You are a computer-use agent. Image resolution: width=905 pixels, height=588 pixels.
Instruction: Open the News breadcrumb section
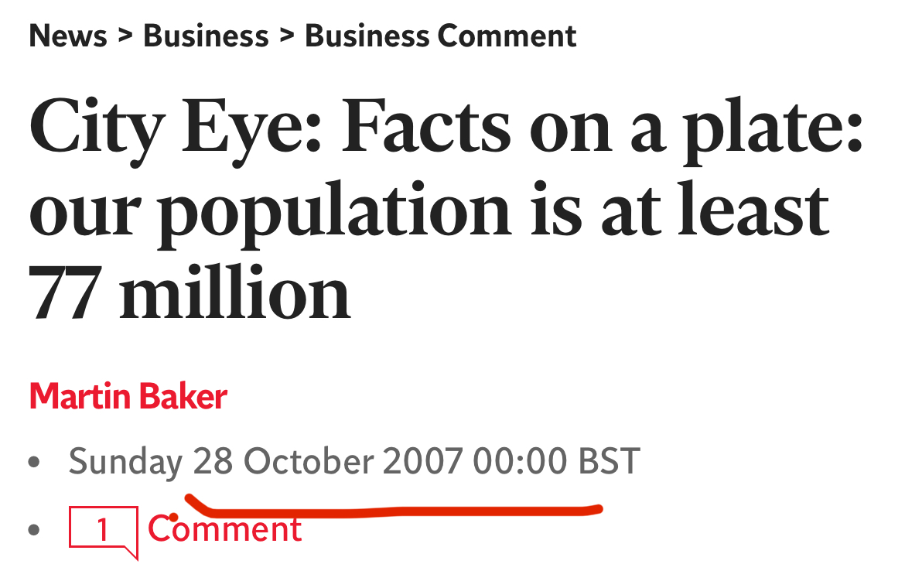click(x=67, y=36)
